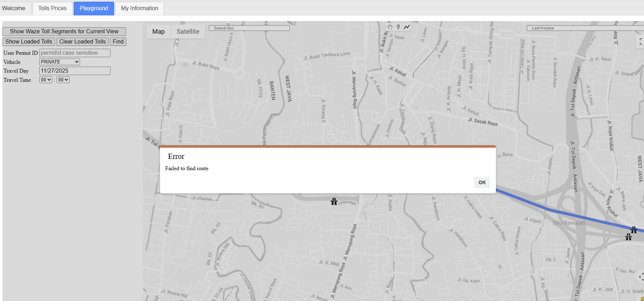
Task: Click the upper toll gate icon on blue route
Action: click(633, 230)
